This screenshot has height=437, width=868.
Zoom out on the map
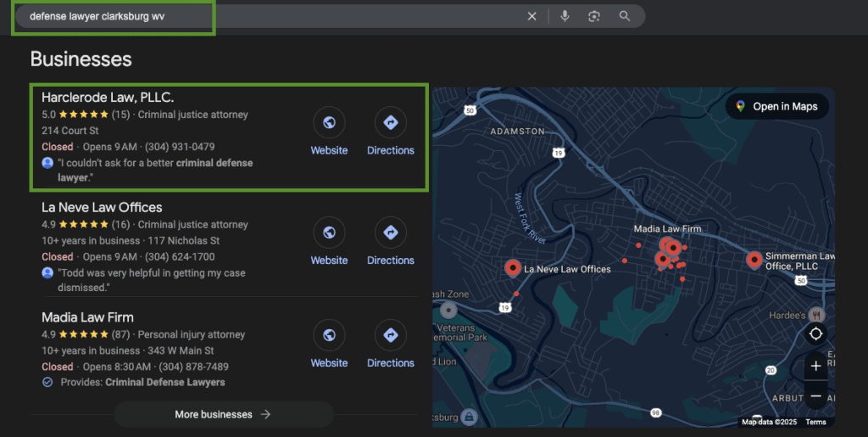coord(815,396)
